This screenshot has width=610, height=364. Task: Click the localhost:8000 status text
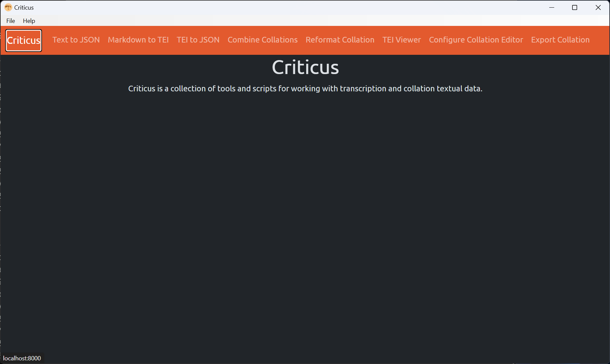click(x=22, y=358)
